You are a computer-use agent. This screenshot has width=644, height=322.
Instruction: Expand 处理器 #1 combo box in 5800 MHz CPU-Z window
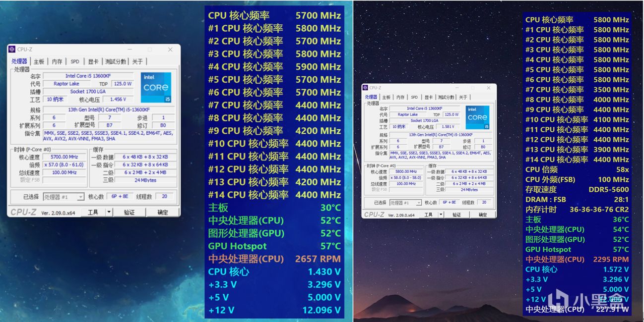click(x=405, y=202)
